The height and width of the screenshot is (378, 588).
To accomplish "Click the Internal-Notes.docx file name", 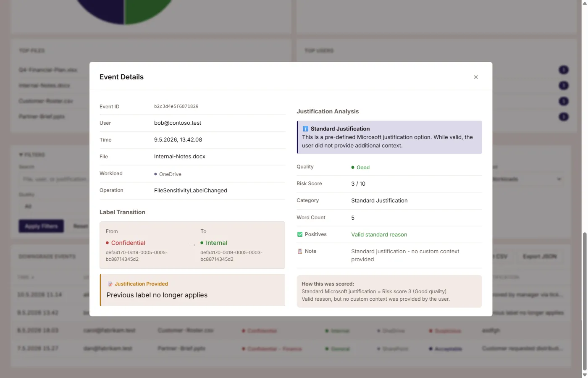I will coord(180,157).
